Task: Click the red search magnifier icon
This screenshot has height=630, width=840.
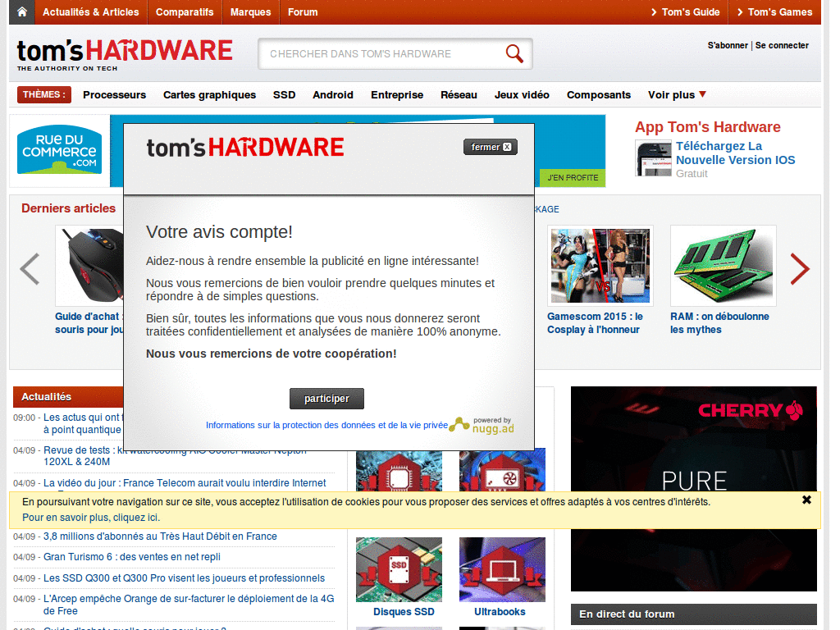Action: [514, 52]
